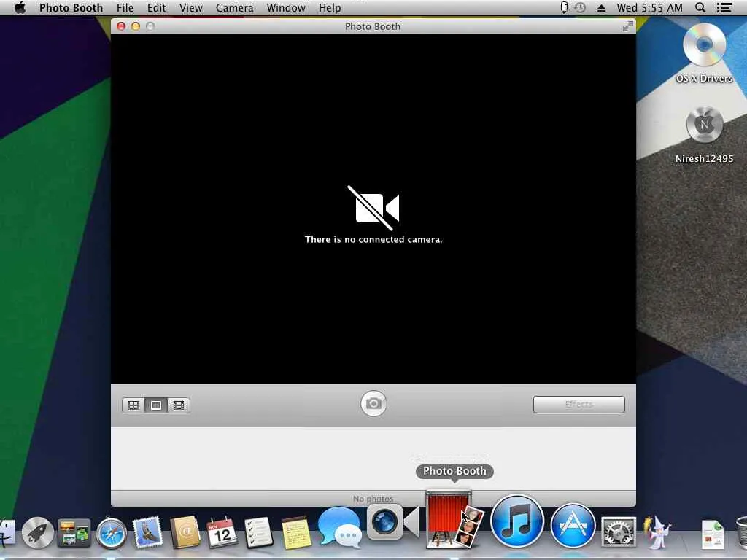747x560 pixels.
Task: Open the Notification Center list icon
Action: tap(724, 7)
